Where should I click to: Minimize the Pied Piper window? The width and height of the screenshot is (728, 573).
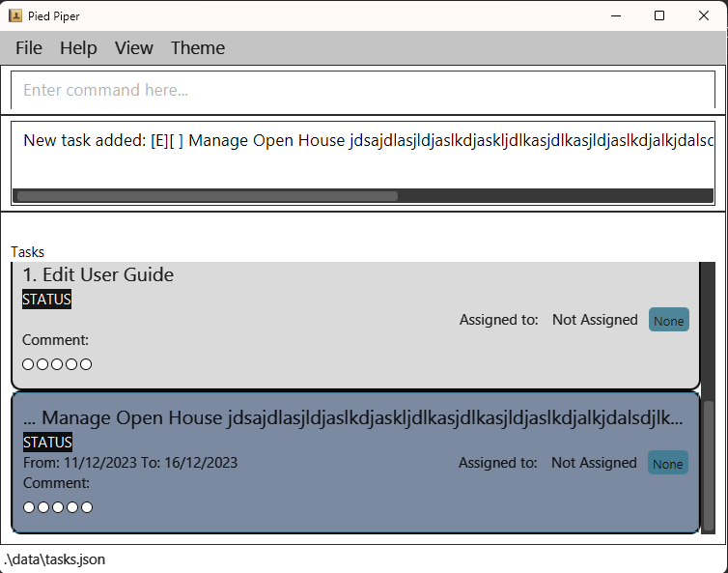[616, 15]
